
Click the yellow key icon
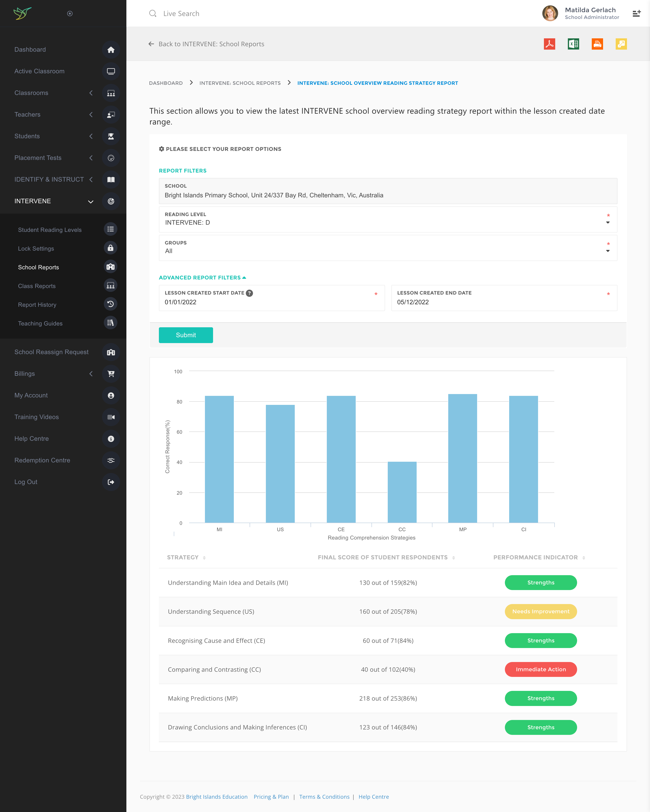tap(621, 44)
